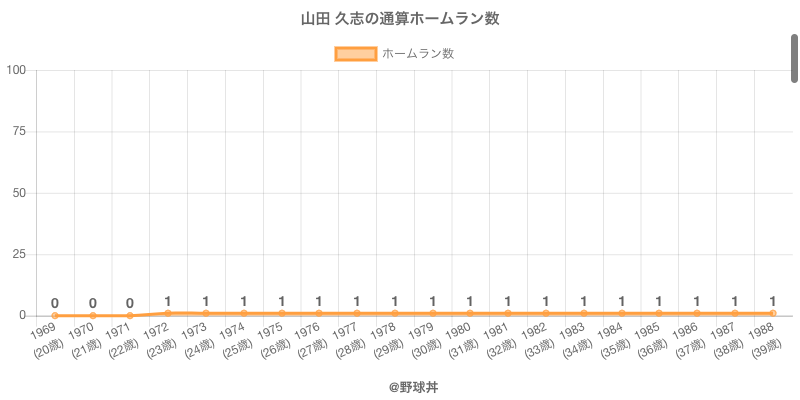Viewport: 800px width, 400px height.
Task: Click the 1980 data point marker
Action: 470,313
